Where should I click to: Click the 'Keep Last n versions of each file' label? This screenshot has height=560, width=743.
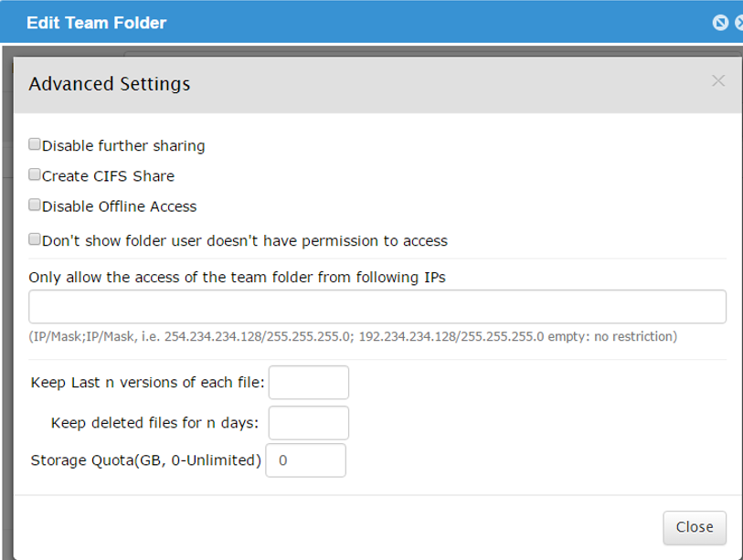coord(147,383)
